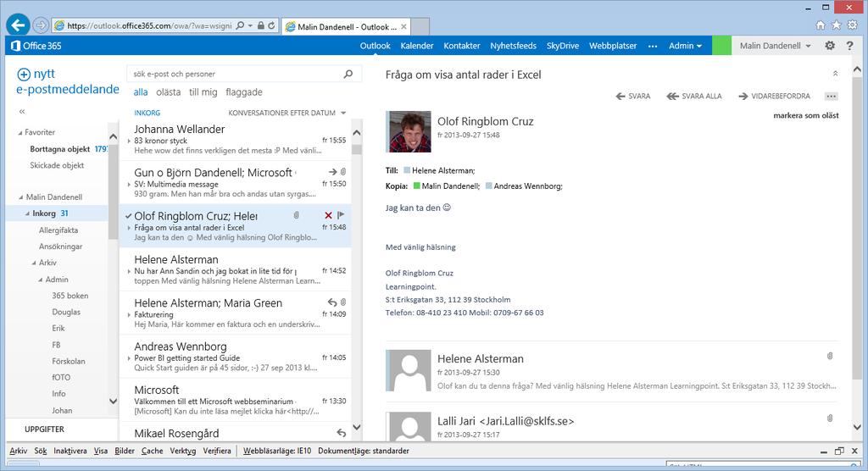Open Cache menu in developer toolbar

click(x=153, y=451)
